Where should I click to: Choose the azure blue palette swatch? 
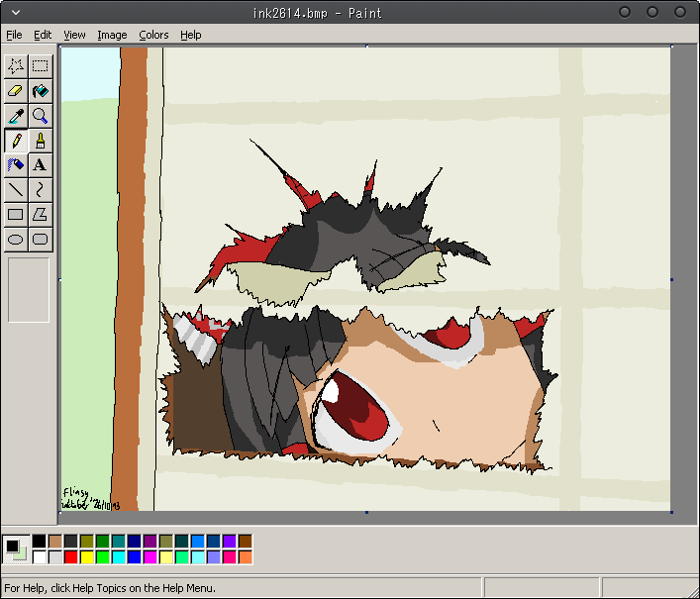point(198,542)
